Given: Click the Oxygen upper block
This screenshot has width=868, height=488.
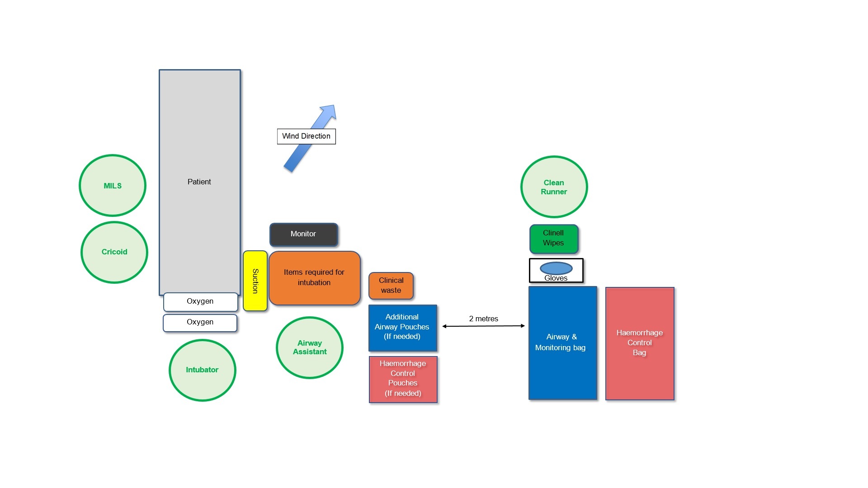Looking at the screenshot, I should tap(200, 300).
